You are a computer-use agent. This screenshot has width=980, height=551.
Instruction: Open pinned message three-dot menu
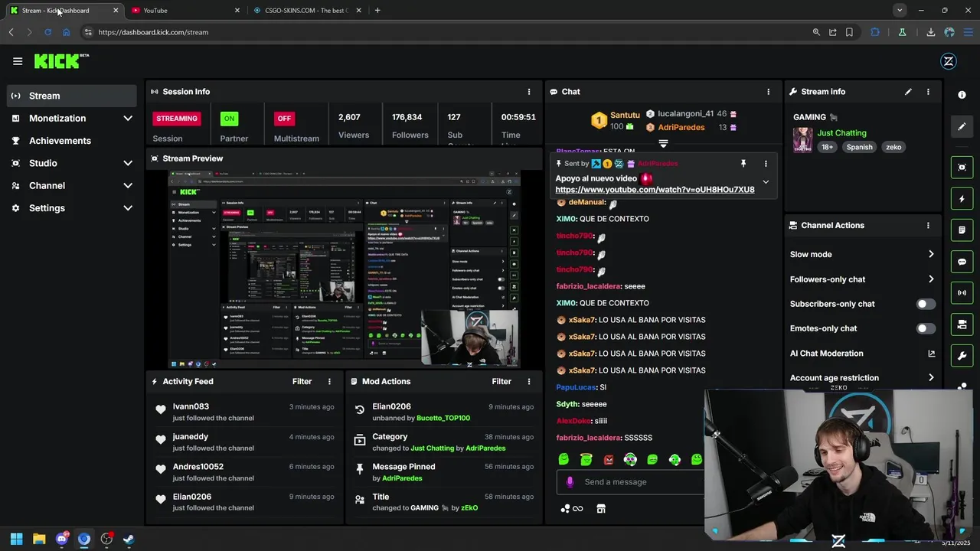pyautogui.click(x=766, y=164)
